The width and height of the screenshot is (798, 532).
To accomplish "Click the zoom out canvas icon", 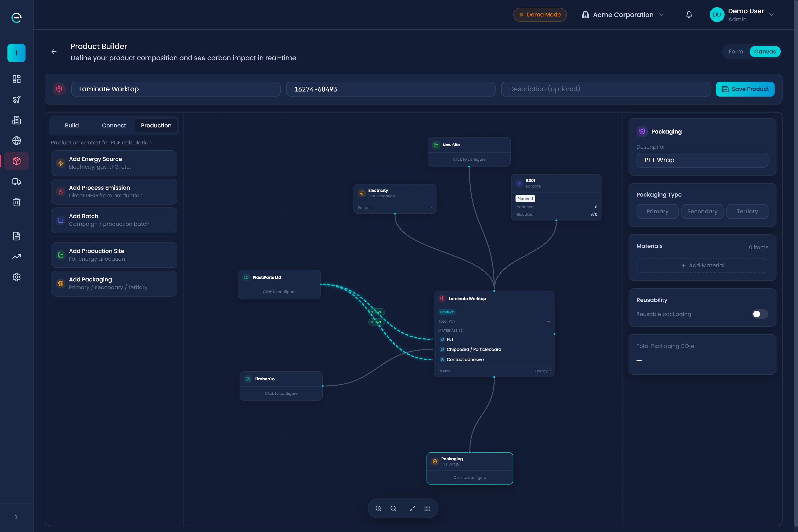I will tap(393, 508).
